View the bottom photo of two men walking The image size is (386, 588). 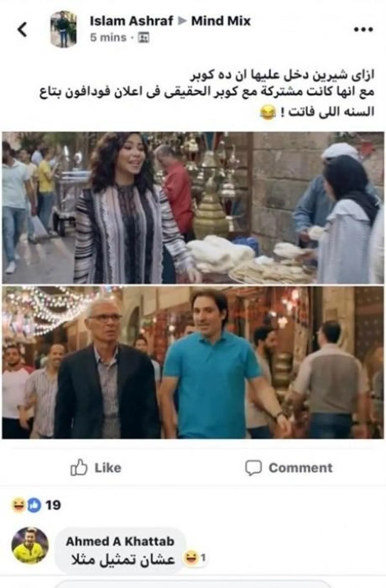tap(193, 363)
